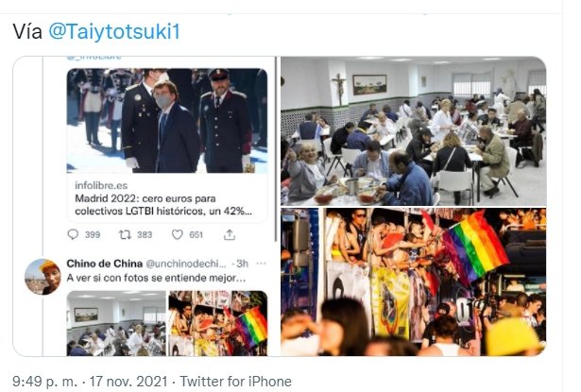
Task: Open small dining hall thumbnail in nested tweet
Action: 116,323
